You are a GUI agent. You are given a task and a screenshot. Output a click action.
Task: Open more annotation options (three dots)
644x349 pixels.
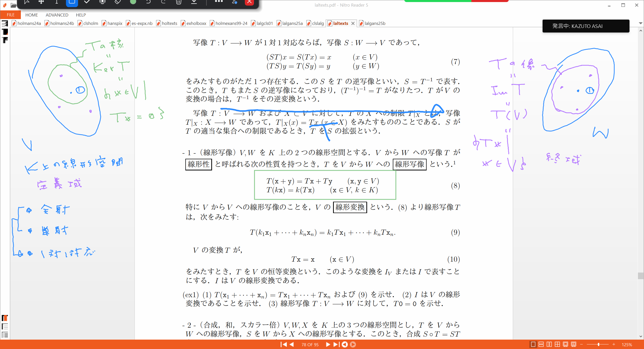[219, 2]
